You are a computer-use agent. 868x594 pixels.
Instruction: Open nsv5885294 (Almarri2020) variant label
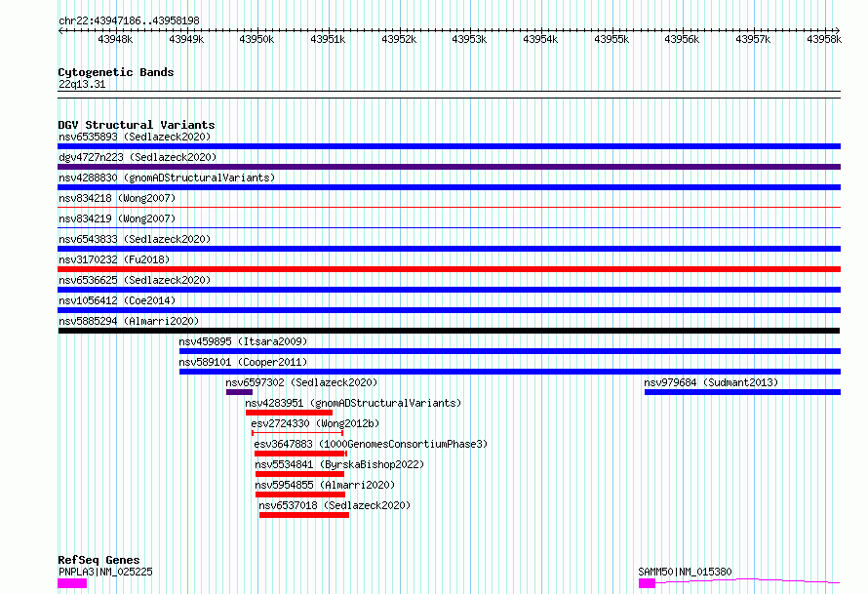[129, 321]
